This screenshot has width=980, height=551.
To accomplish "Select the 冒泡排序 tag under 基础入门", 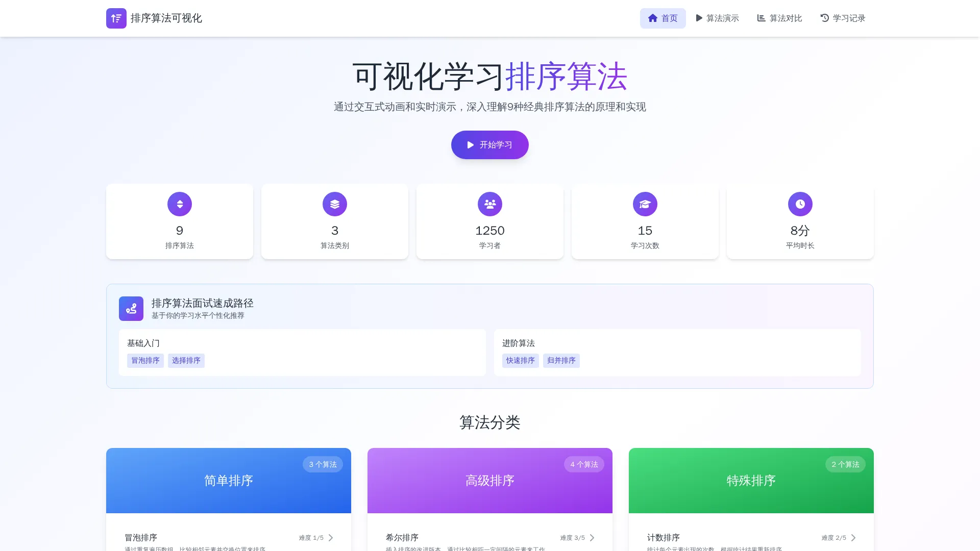I will coord(145,361).
